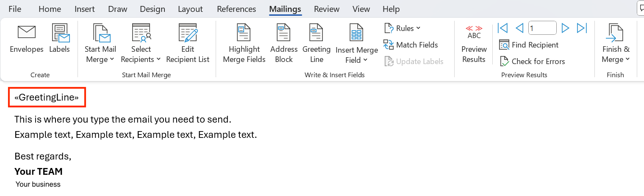Open Match Fields
Screen dimensions: 644x196
[x=411, y=45]
